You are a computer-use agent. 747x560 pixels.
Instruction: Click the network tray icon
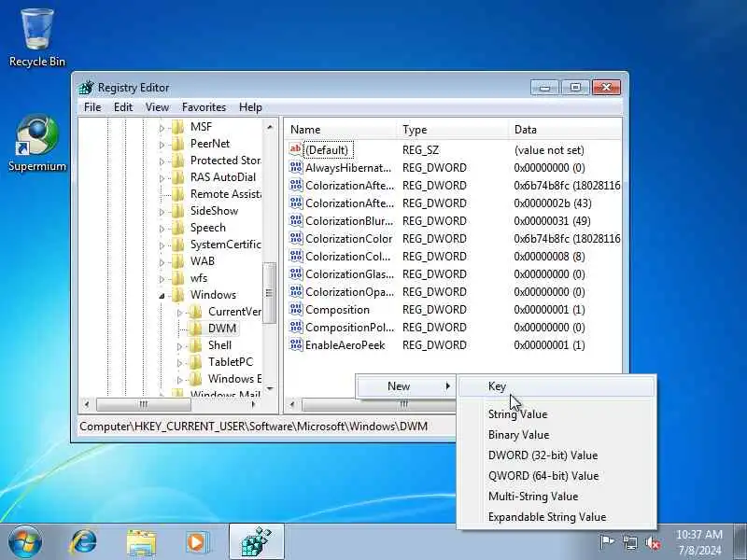629,542
